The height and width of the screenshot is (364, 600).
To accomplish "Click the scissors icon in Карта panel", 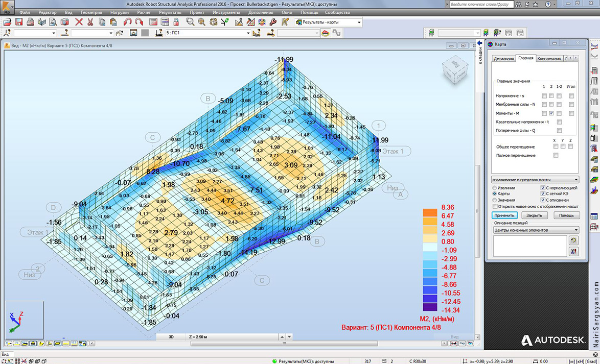I will 573,251.
